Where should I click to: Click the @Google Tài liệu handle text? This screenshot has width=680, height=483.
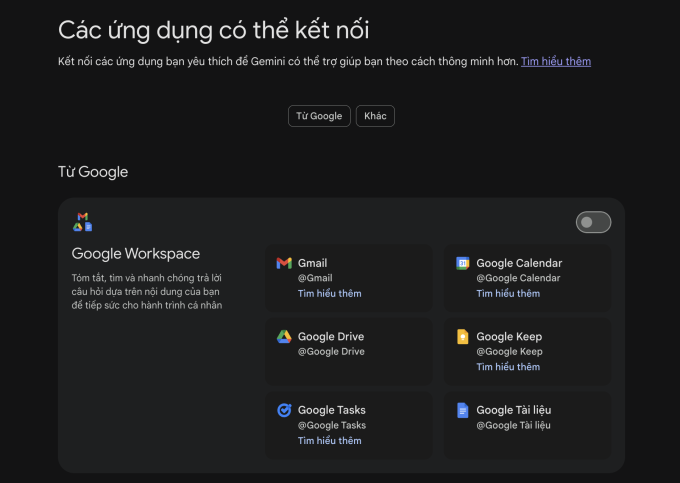point(513,425)
